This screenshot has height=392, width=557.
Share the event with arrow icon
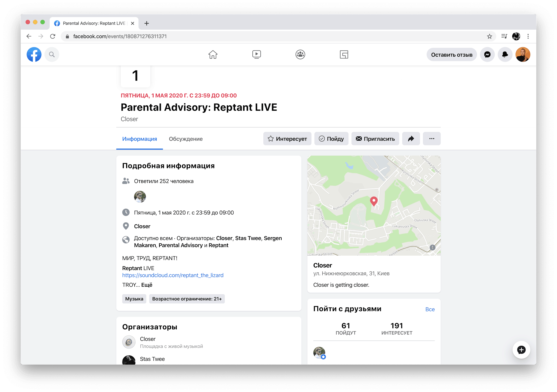click(x=411, y=139)
